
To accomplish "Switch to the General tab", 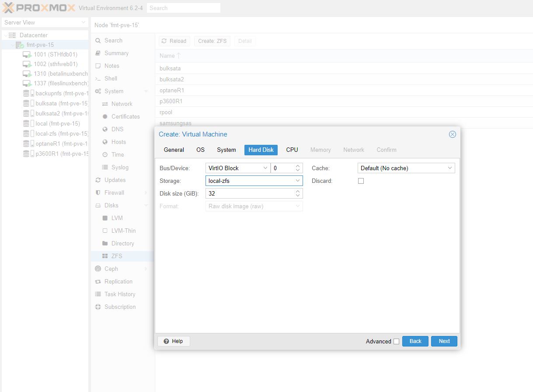I will (x=174, y=150).
